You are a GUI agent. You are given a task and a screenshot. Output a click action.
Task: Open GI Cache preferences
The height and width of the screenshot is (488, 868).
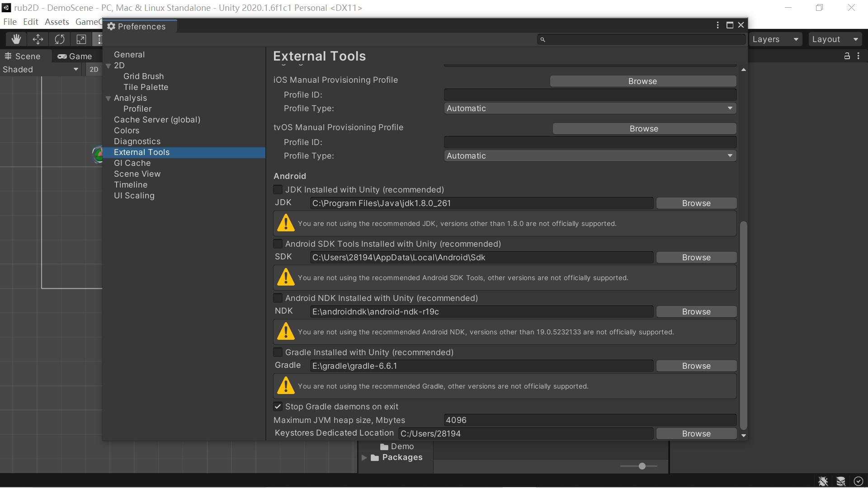pyautogui.click(x=132, y=163)
